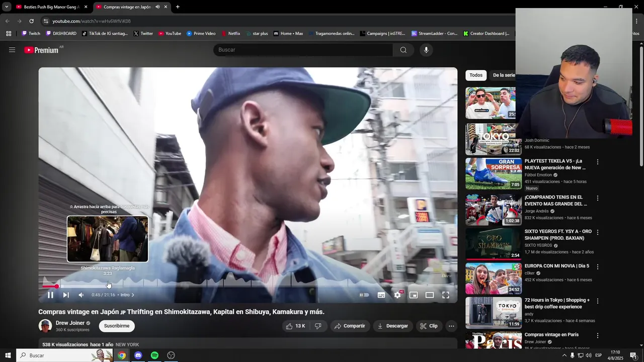Open the 72 Hours in Tokyo thumbnail
The width and height of the screenshot is (644, 362).
[494, 313]
